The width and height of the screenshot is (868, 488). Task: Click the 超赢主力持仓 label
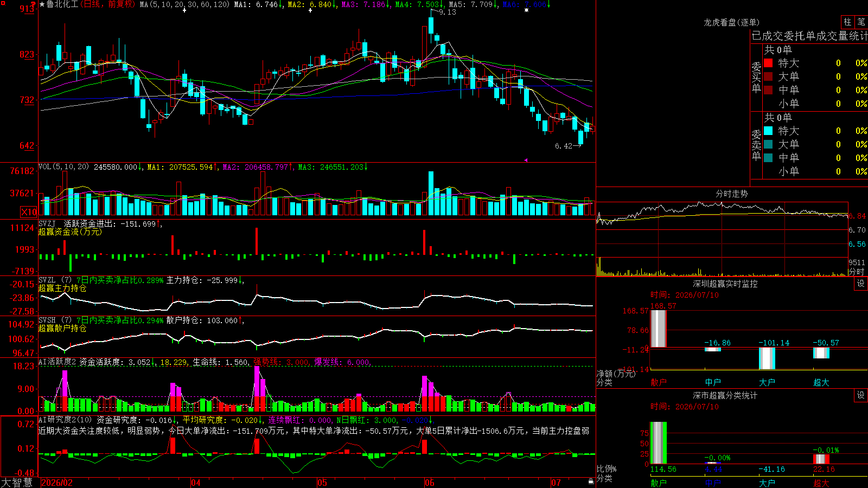[62, 288]
